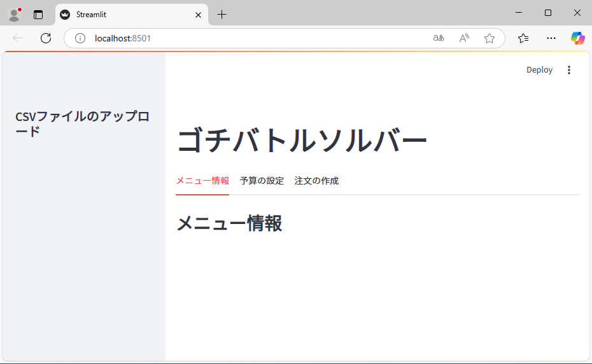Open the Copilot sidebar icon
This screenshot has height=364, width=592.
[x=577, y=38]
